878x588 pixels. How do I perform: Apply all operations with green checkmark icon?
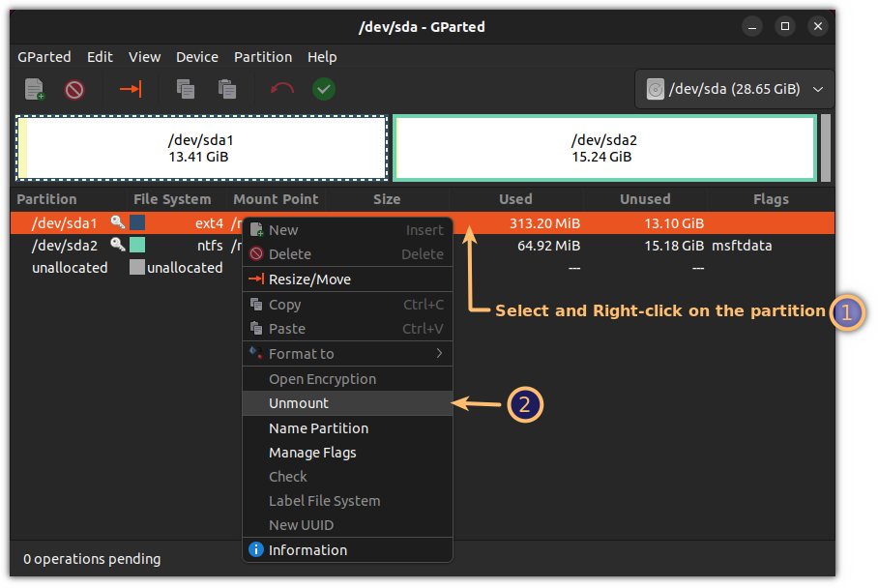tap(323, 88)
